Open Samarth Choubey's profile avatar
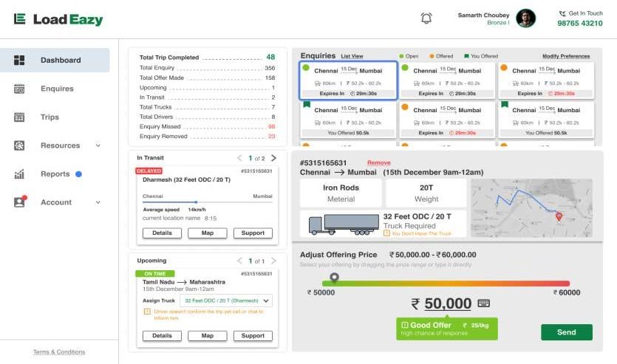This screenshot has height=364, width=617. click(x=525, y=18)
